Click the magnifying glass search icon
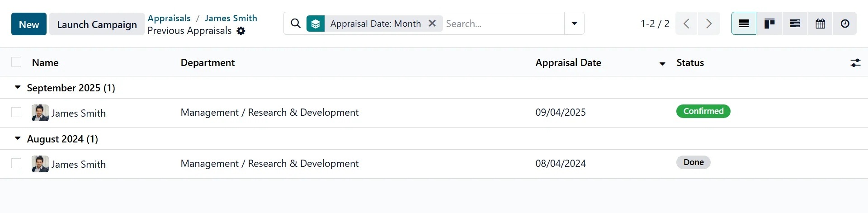This screenshot has height=213, width=868. 296,24
